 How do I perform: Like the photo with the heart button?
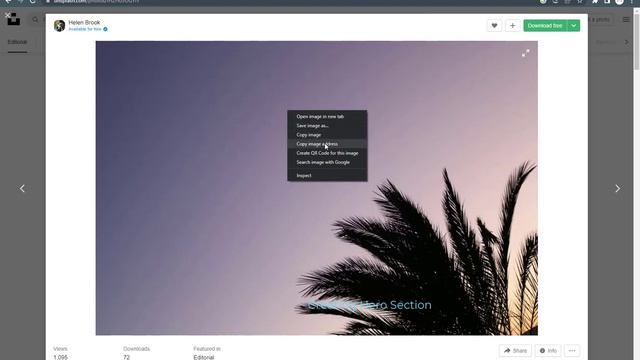(x=494, y=26)
